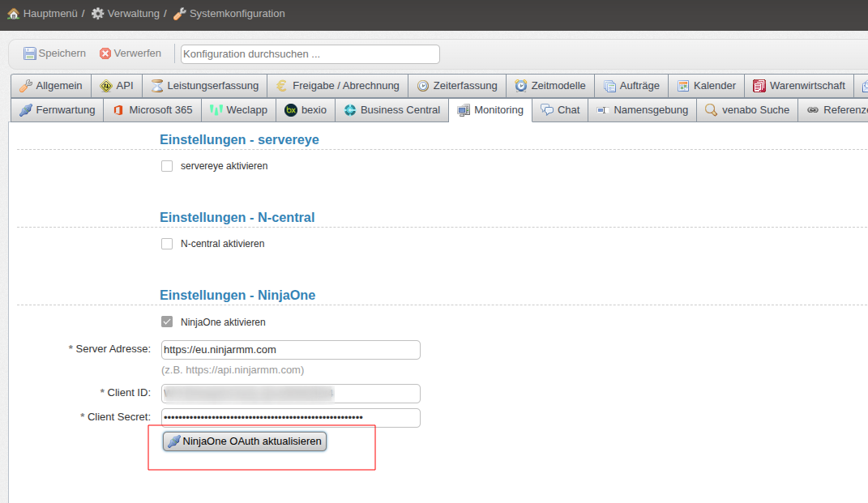The width and height of the screenshot is (868, 503).
Task: Click the hourglass Leistungserfassung icon
Action: 157,86
